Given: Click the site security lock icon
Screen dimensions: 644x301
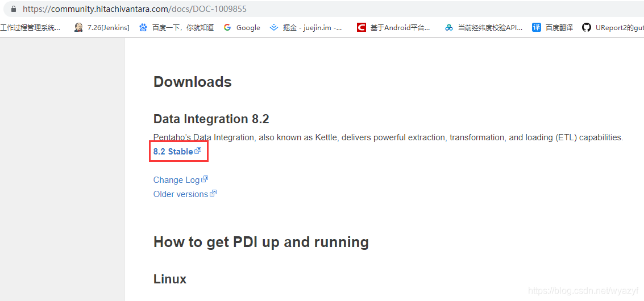Looking at the screenshot, I should point(14,9).
